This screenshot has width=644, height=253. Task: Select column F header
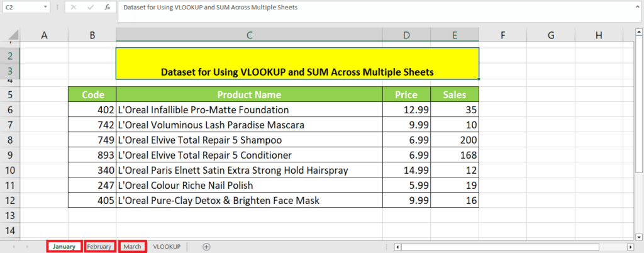coord(502,36)
